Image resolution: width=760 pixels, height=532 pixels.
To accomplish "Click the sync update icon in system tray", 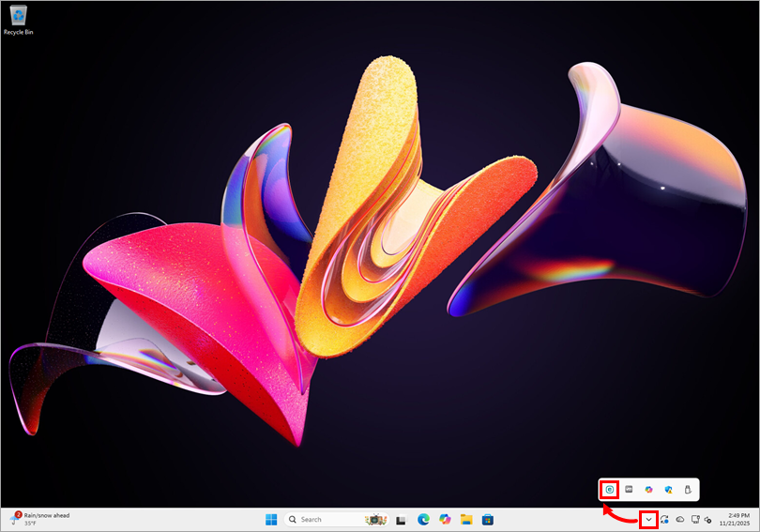I will (664, 519).
